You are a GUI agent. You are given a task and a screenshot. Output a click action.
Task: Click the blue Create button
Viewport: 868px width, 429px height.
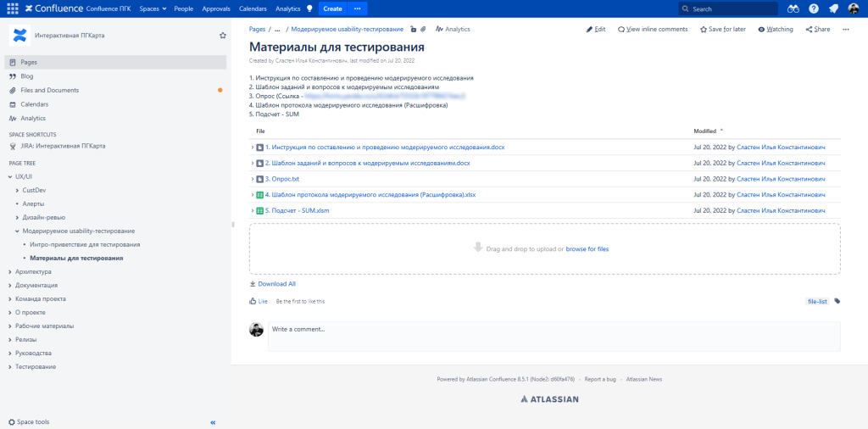pos(332,8)
